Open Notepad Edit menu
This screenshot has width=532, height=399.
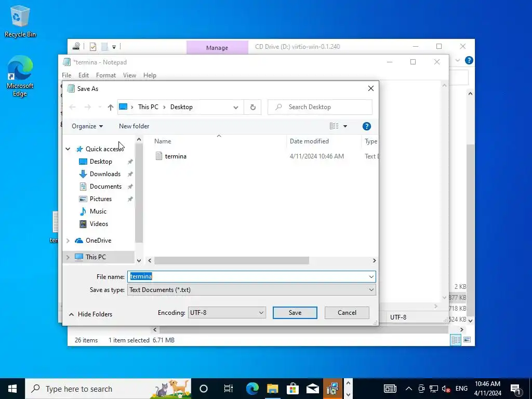84,75
